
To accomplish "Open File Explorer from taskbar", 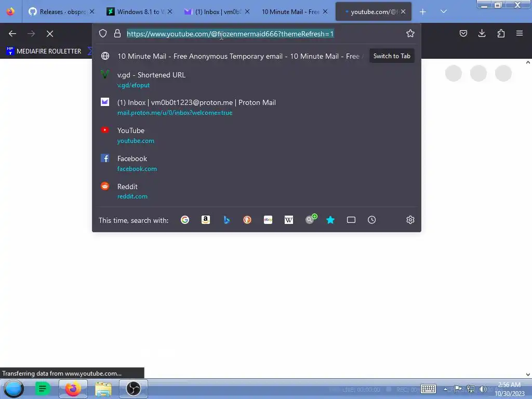I will tap(103, 389).
